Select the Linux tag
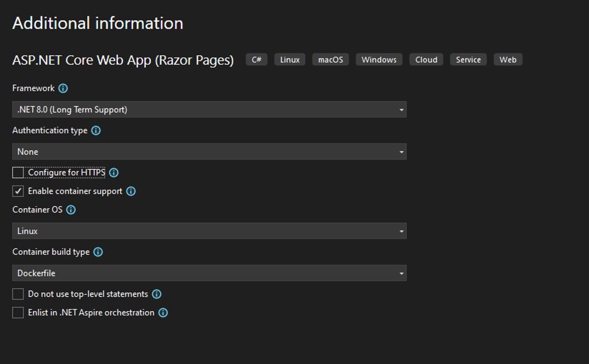Viewport: 589px width, 364px height. pyautogui.click(x=290, y=59)
